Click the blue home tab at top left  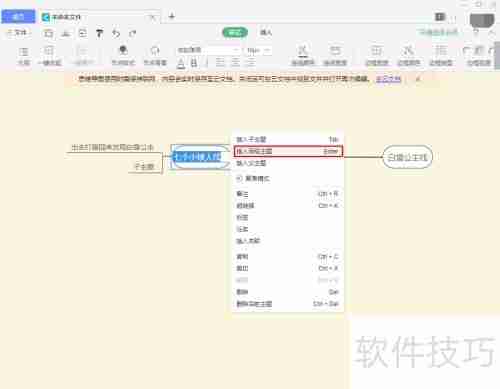pos(18,17)
